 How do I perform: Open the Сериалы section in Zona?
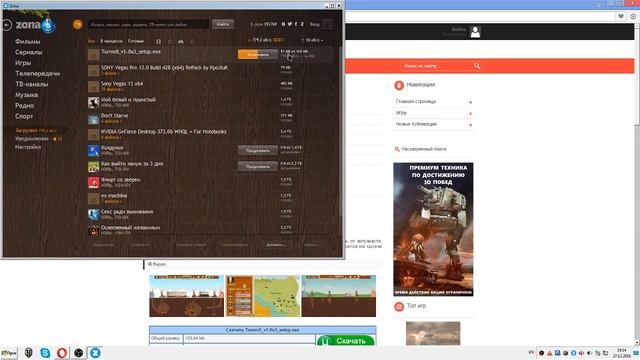(29, 52)
